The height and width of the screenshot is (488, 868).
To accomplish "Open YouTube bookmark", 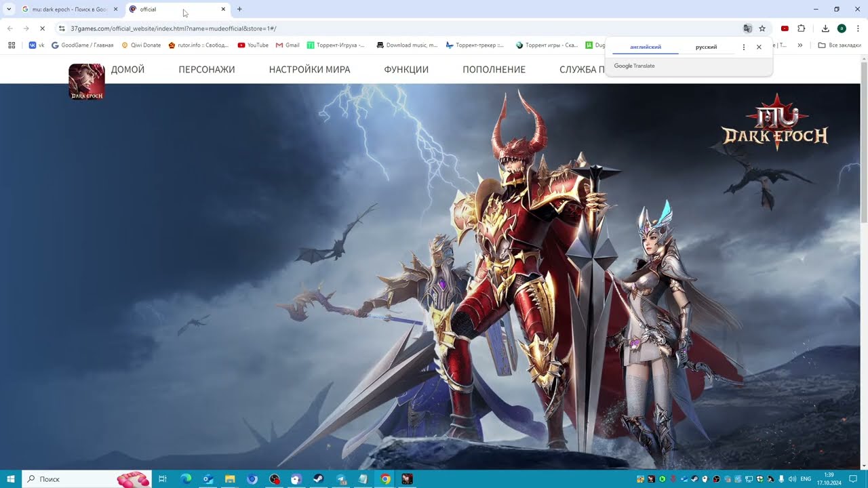I will (253, 45).
